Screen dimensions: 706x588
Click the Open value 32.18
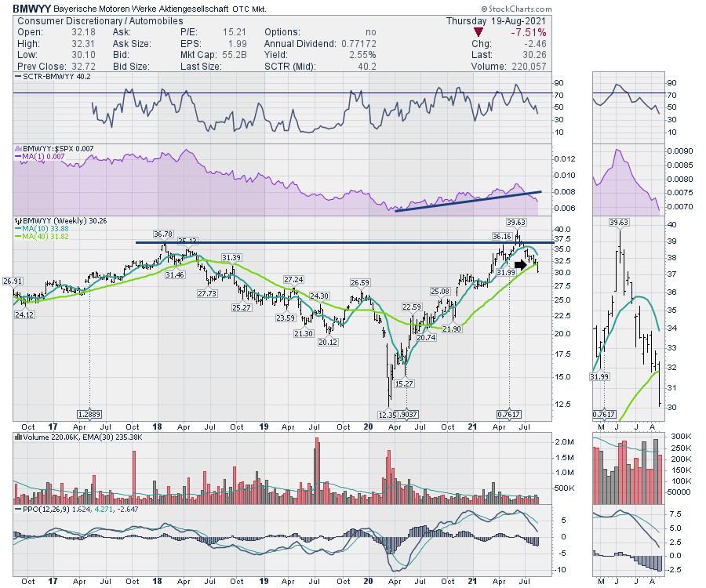tap(83, 32)
